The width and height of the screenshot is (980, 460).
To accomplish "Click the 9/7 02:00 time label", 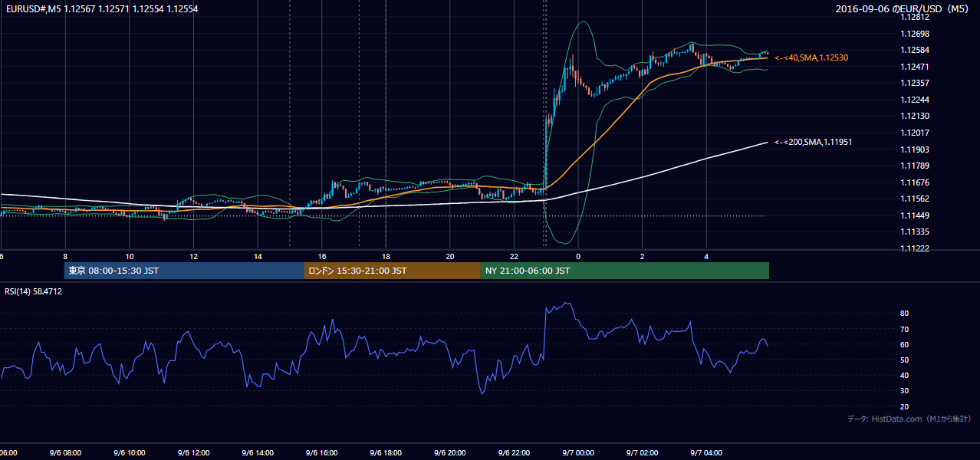I will [x=643, y=453].
